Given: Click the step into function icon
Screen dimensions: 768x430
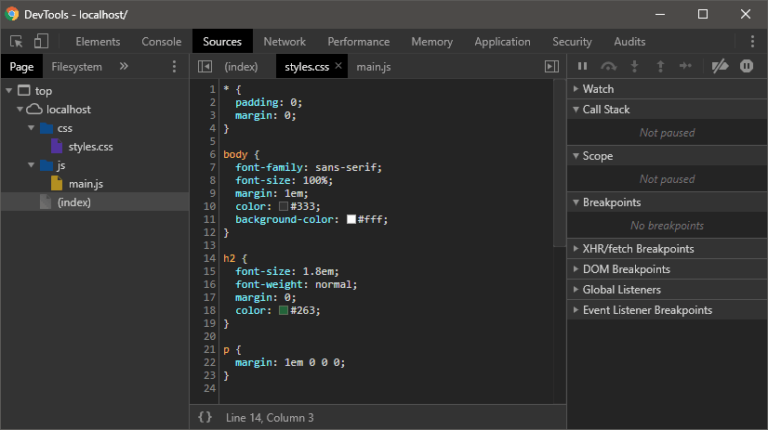Looking at the screenshot, I should pos(634,66).
